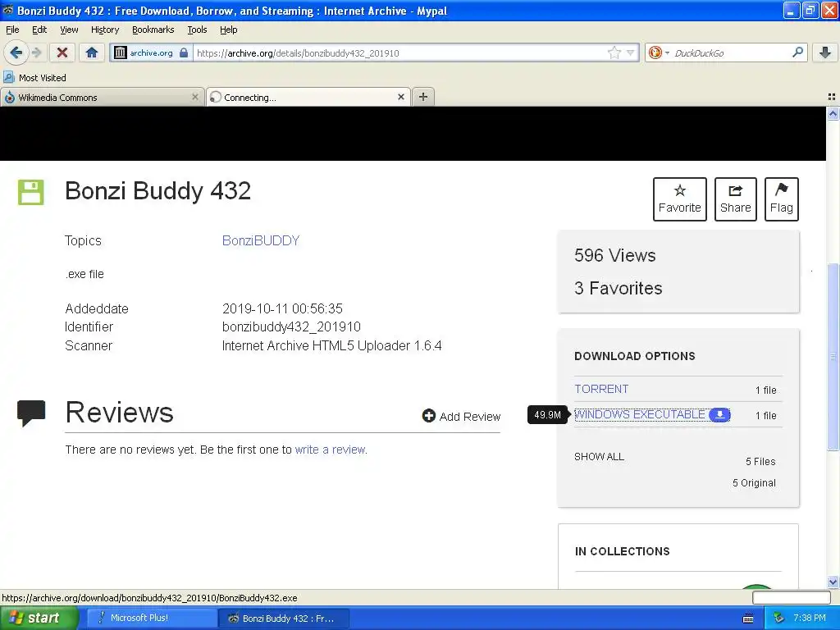Click the WINDOWS EXECUTABLE download link

point(640,414)
